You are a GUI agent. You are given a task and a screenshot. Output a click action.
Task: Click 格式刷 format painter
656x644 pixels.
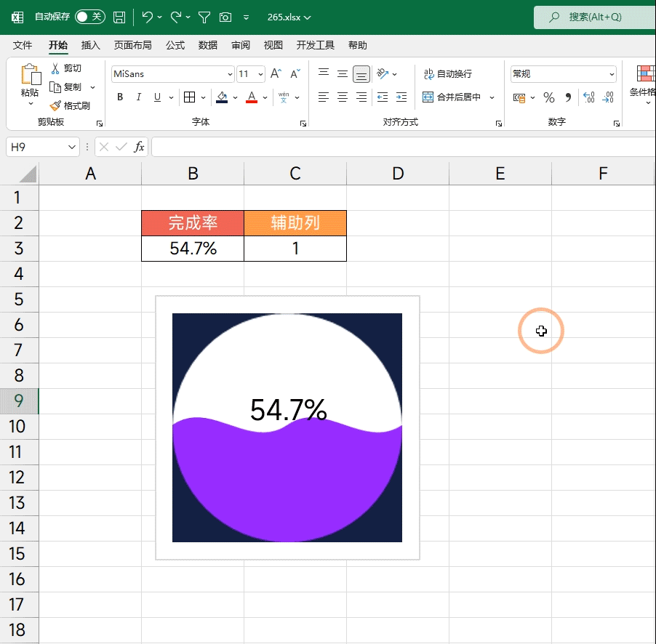[69, 106]
